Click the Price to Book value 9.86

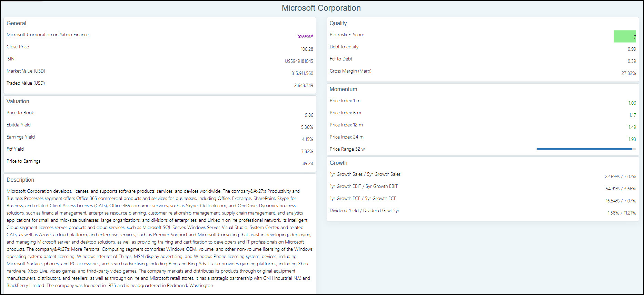[309, 115]
